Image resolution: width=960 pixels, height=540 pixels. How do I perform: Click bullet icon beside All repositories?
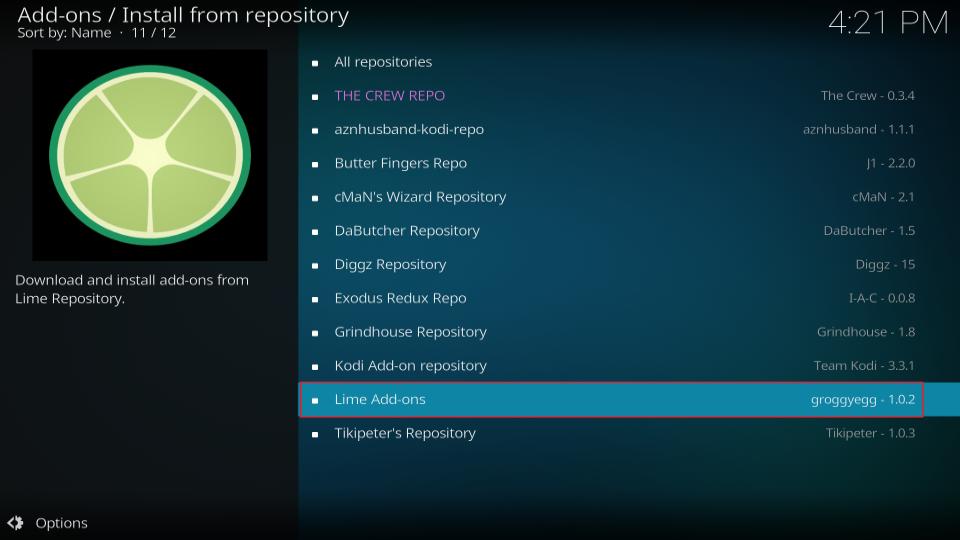click(x=315, y=63)
